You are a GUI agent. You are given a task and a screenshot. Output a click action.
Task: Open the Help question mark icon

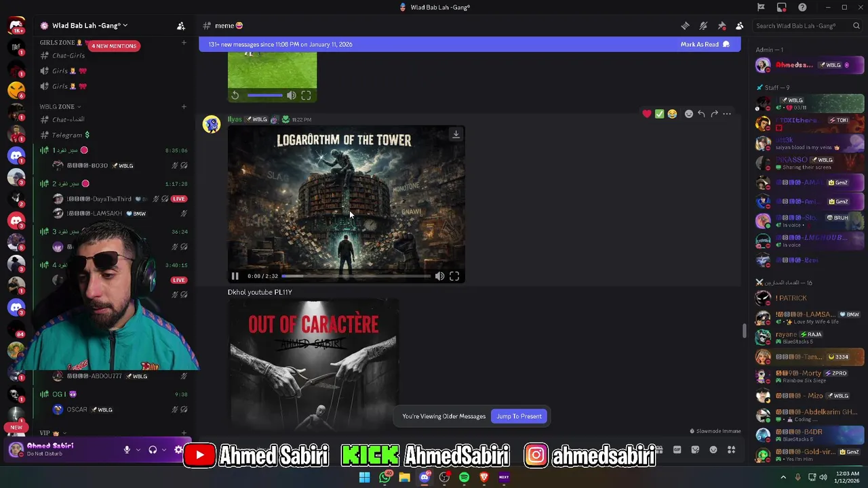[802, 7]
